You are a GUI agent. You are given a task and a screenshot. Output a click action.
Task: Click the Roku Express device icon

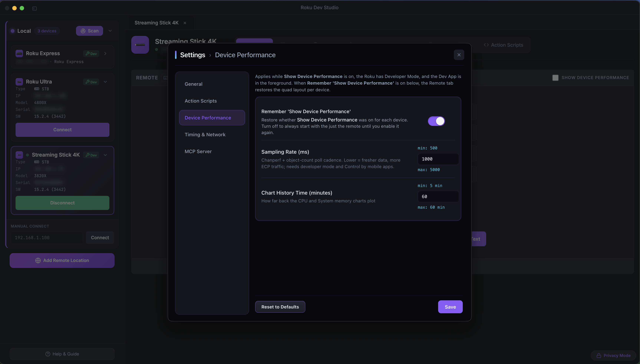19,54
